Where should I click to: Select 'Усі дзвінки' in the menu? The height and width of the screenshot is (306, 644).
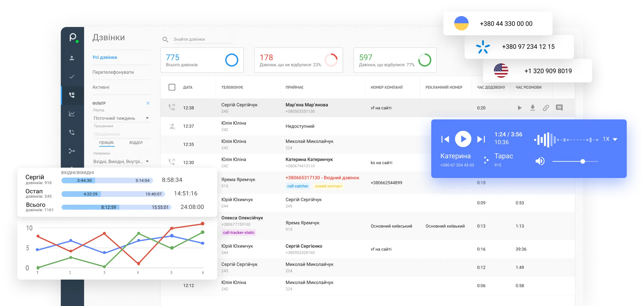105,57
